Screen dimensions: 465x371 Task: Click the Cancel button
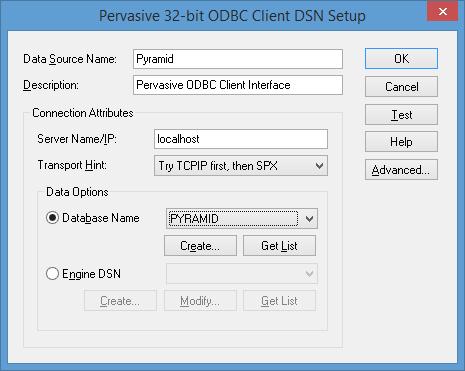click(x=401, y=87)
